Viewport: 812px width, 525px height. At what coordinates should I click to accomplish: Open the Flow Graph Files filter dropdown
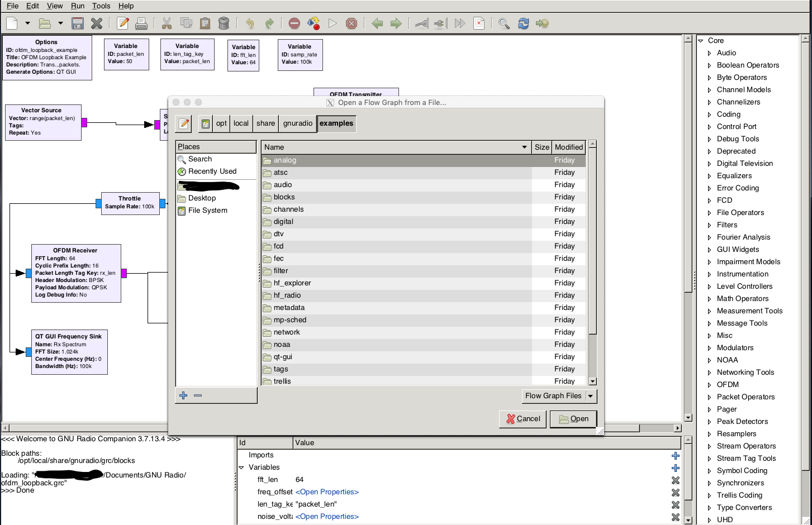[x=559, y=396]
